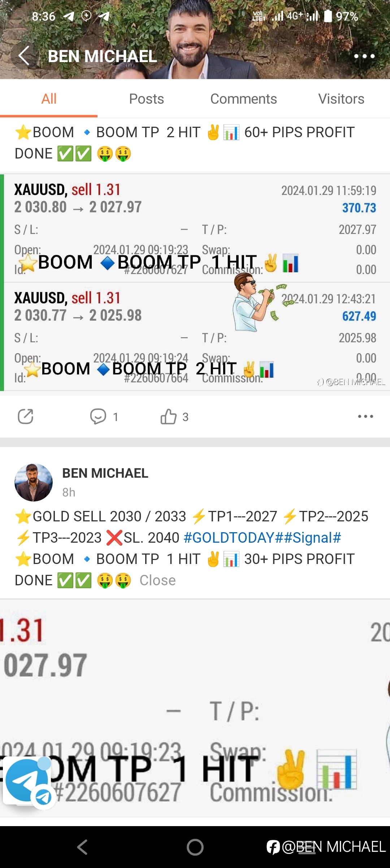This screenshot has width=390, height=868.
Task: Open the Visitors tab
Action: tap(341, 99)
